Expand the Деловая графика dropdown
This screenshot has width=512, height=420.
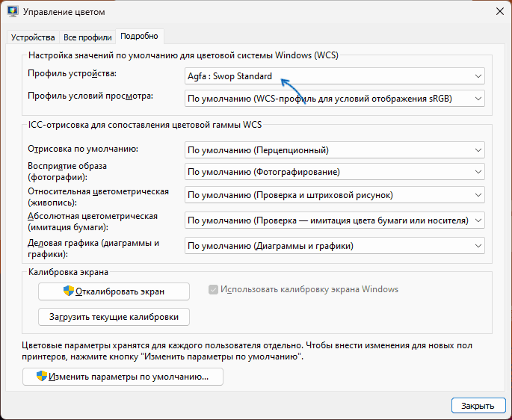tap(334, 246)
